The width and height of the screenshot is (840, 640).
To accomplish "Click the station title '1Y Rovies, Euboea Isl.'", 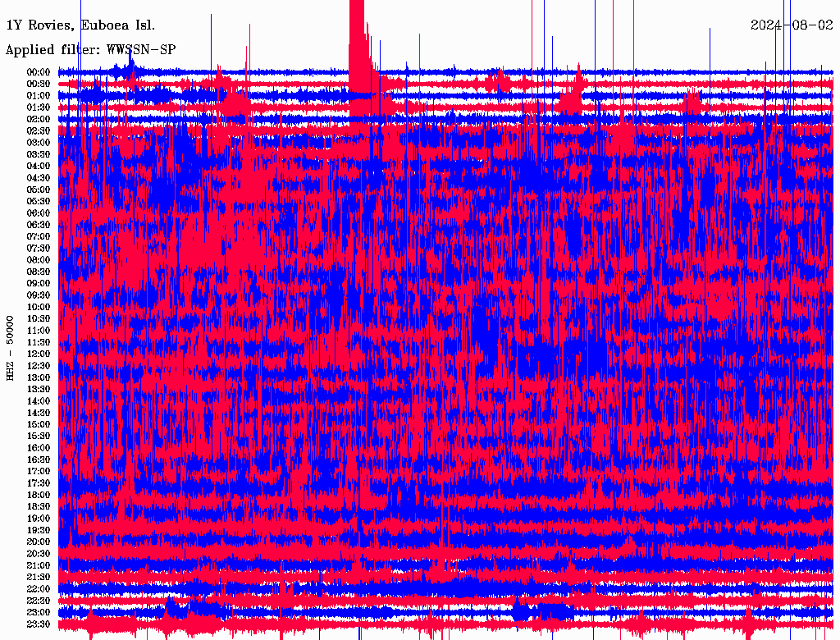I will click(x=80, y=25).
